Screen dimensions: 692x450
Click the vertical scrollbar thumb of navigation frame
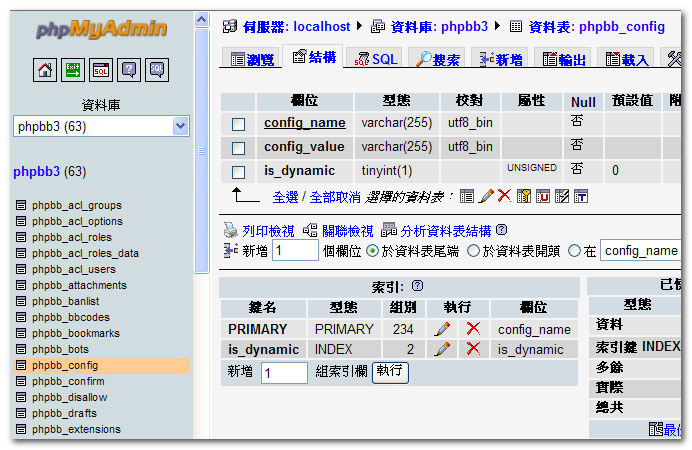click(x=201, y=151)
